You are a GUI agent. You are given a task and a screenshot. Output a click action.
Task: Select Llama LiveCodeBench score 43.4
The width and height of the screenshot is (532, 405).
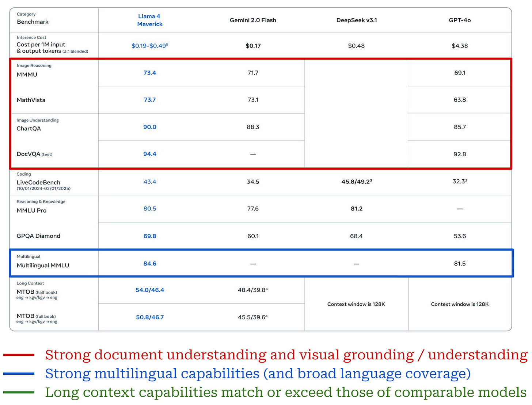click(150, 182)
